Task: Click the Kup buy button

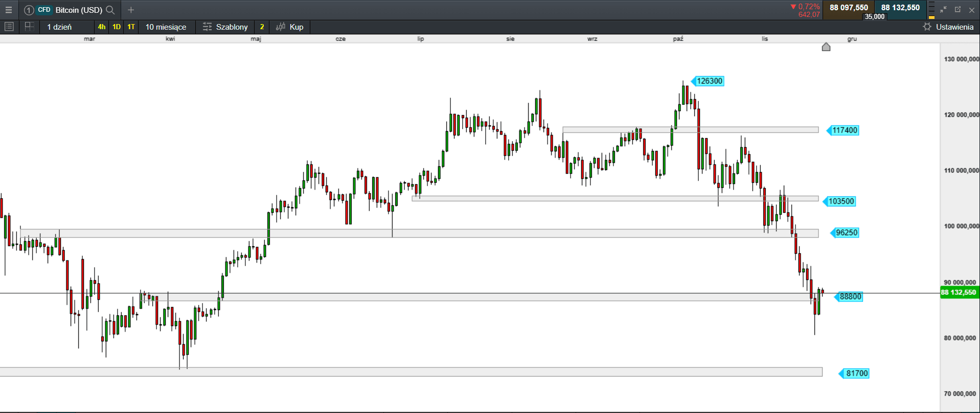Action: click(x=290, y=27)
